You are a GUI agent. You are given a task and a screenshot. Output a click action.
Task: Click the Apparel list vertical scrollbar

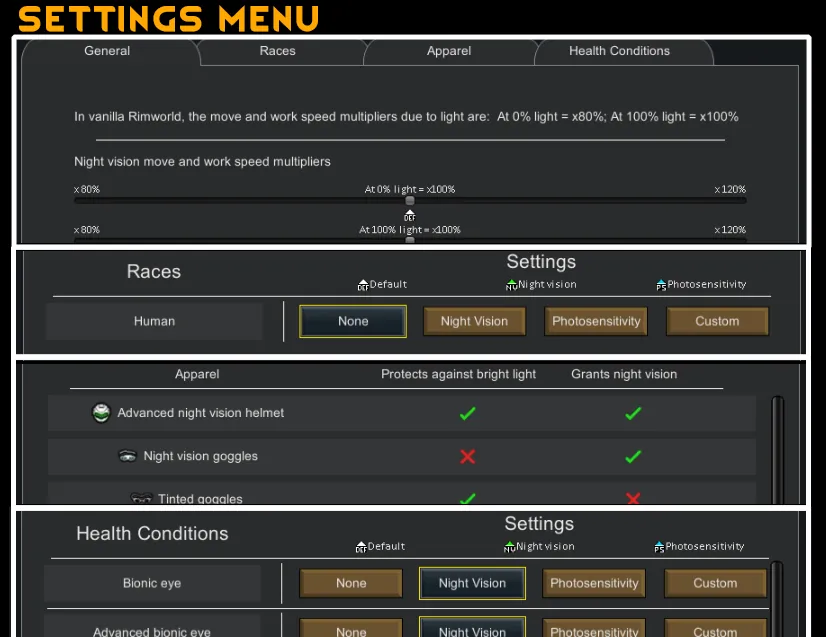(777, 450)
